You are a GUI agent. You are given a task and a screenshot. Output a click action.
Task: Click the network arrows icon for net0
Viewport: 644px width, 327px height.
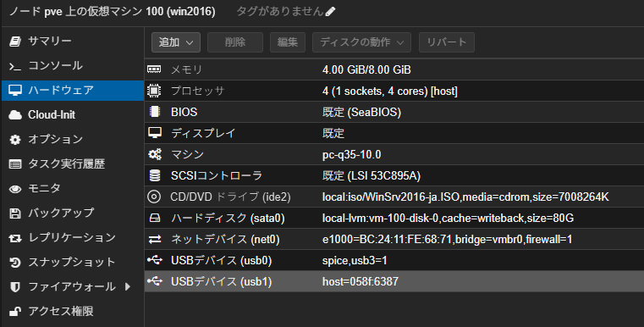pyautogui.click(x=155, y=240)
